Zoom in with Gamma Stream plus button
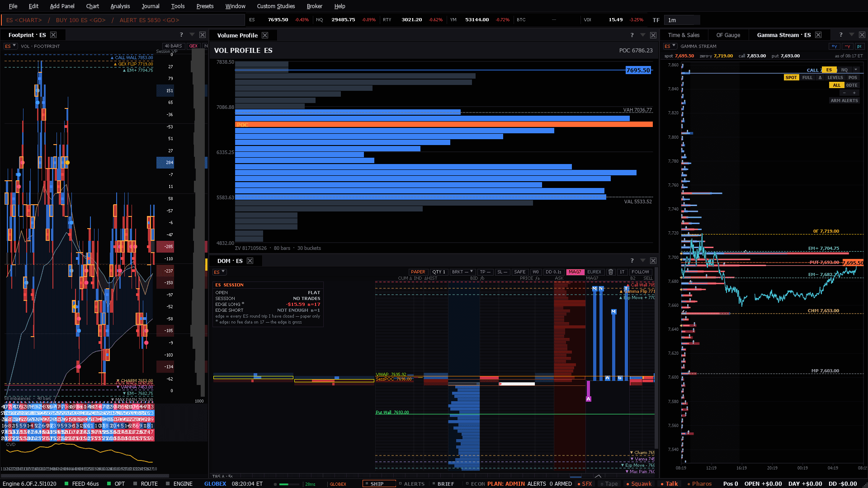Screen dimensions: 868x488 tap(854, 93)
